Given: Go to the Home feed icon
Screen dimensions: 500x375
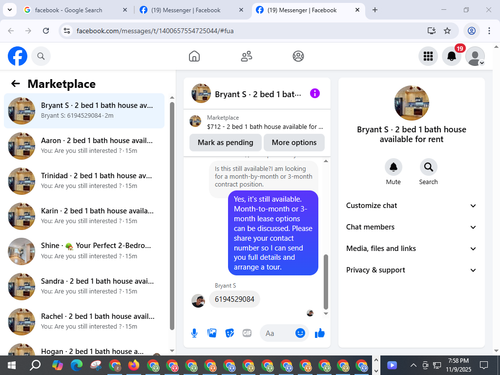Looking at the screenshot, I should [x=194, y=56].
